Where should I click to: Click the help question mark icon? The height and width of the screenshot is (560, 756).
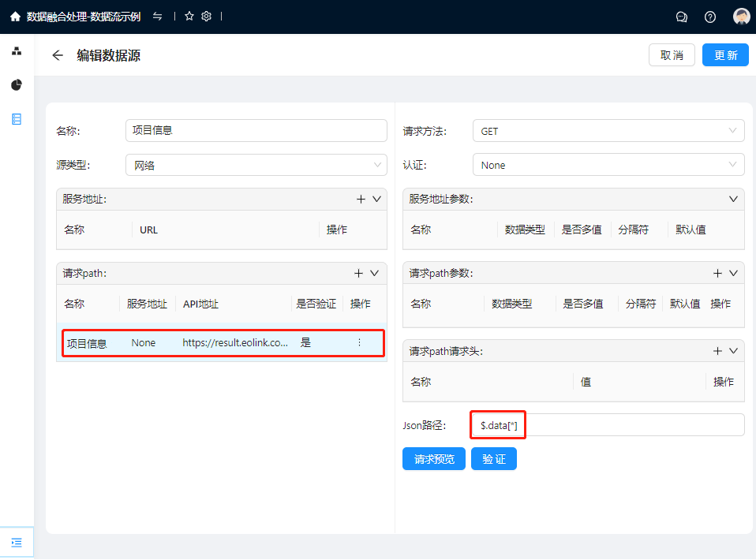tap(710, 17)
